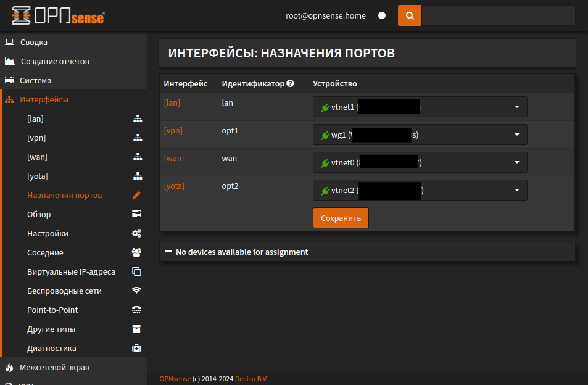Click the phone icon beside Point-to-Point
Screen dimensions: 588x385
pyautogui.click(x=136, y=310)
